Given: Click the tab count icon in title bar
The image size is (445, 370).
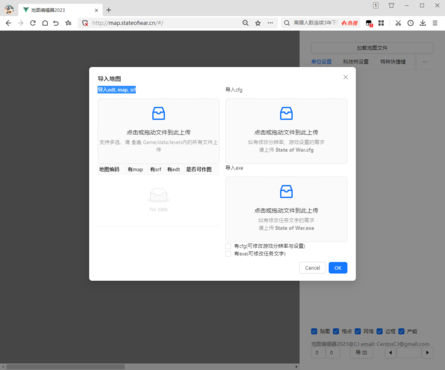Looking at the screenshot, I should point(376,5).
